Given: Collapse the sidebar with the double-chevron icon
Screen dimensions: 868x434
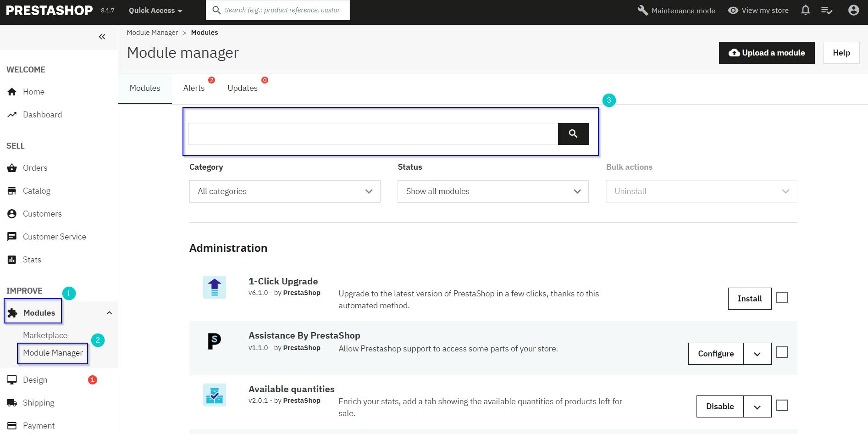Looking at the screenshot, I should 102,37.
